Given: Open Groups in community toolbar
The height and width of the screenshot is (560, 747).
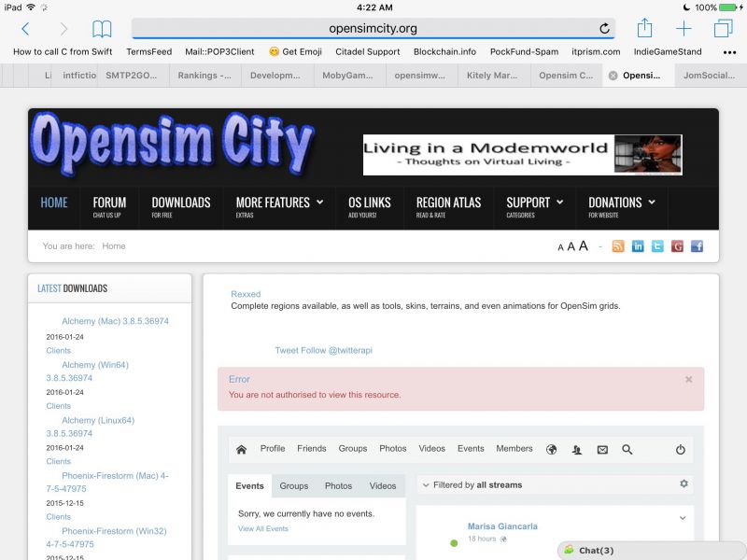Looking at the screenshot, I should click(x=353, y=449).
